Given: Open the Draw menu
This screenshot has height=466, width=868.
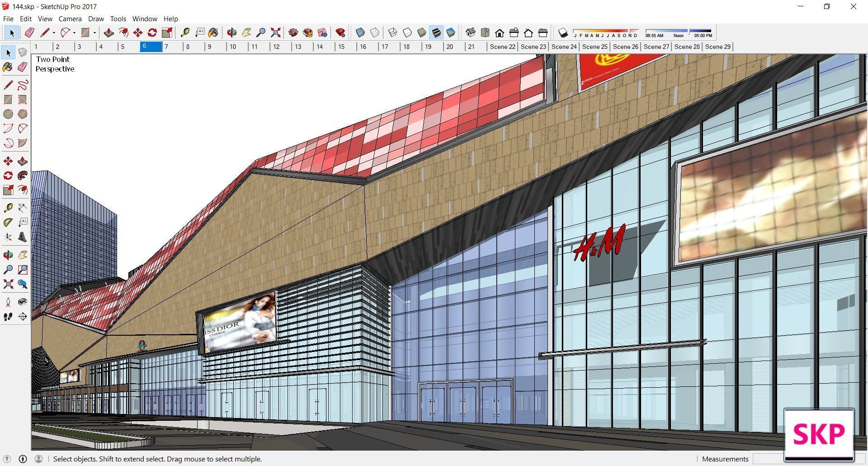Looking at the screenshot, I should point(96,19).
